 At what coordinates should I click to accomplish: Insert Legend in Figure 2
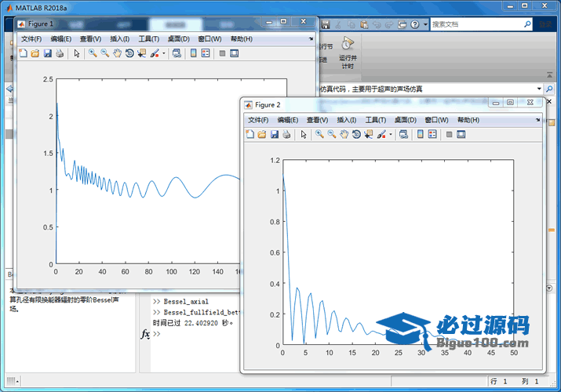point(432,134)
